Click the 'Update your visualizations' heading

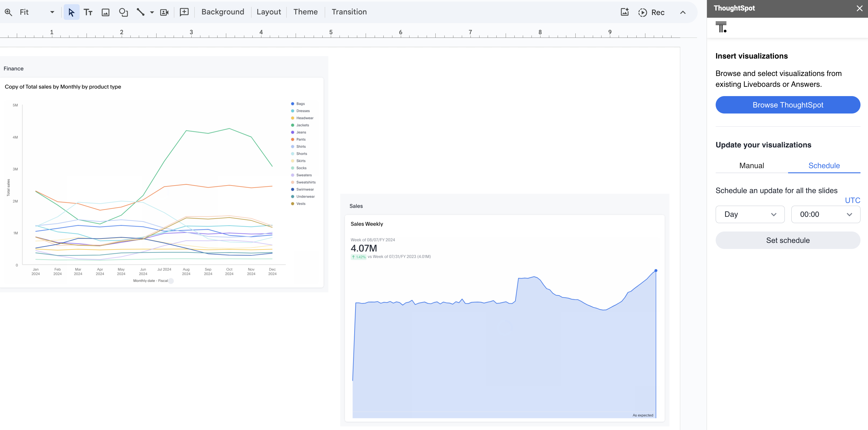(x=763, y=145)
